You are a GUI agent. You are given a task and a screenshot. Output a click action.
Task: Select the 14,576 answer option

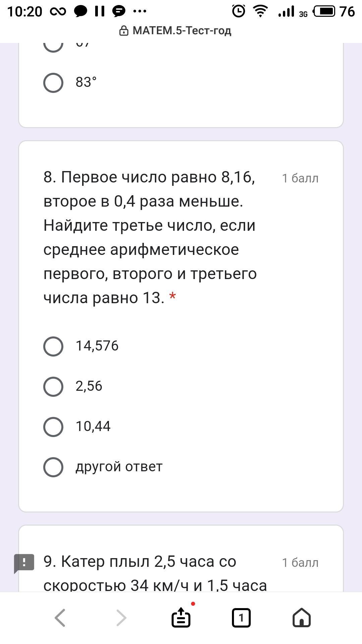point(53,346)
